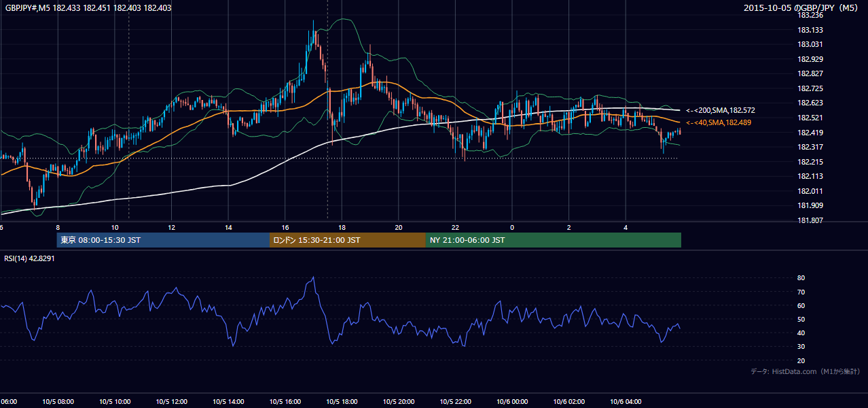Click the RSI scale value 50
868x408 pixels.
801,319
